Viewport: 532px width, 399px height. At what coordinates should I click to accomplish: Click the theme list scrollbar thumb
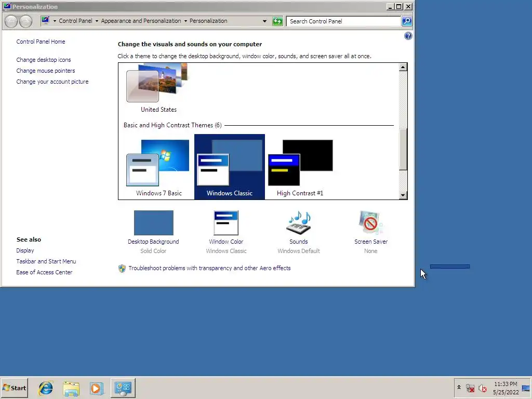[403, 149]
